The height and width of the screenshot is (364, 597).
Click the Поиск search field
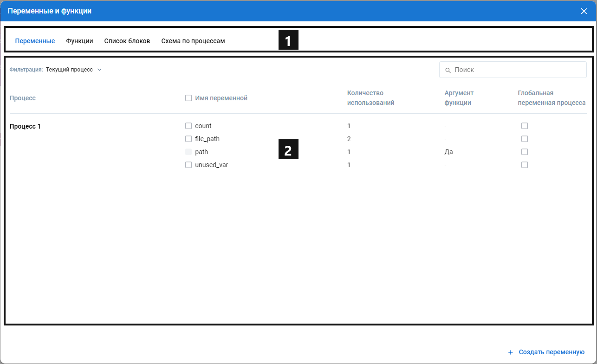(513, 70)
